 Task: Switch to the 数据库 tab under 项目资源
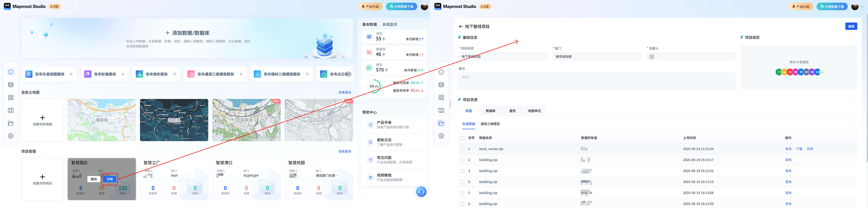pos(490,111)
